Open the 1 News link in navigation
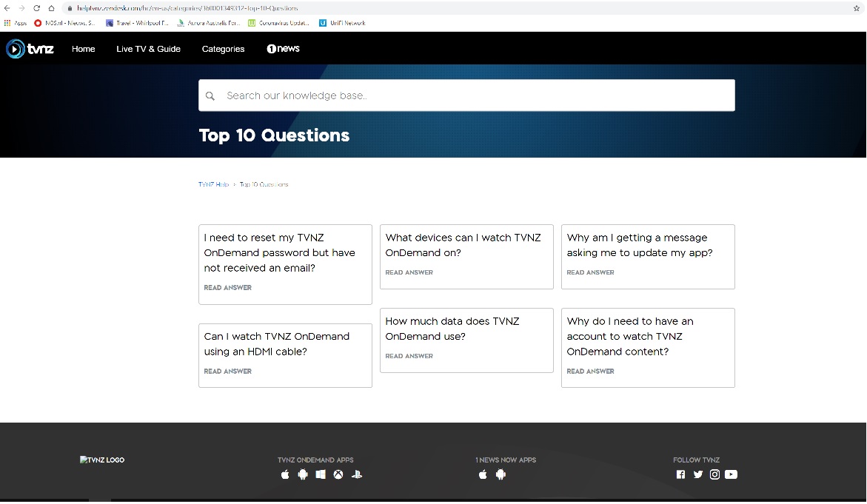Screen dimensions: 867x504 pos(283,49)
